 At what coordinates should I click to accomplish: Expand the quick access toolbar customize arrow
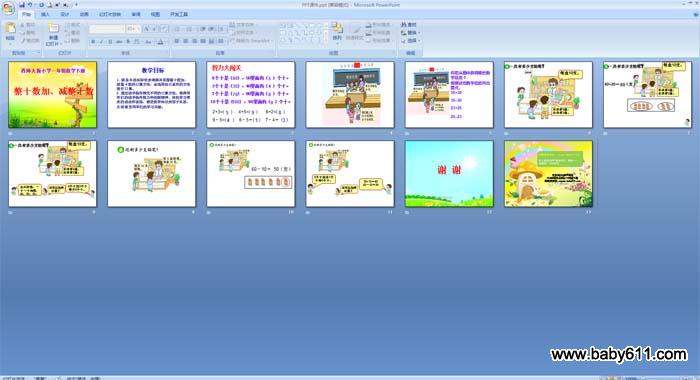point(76,5)
